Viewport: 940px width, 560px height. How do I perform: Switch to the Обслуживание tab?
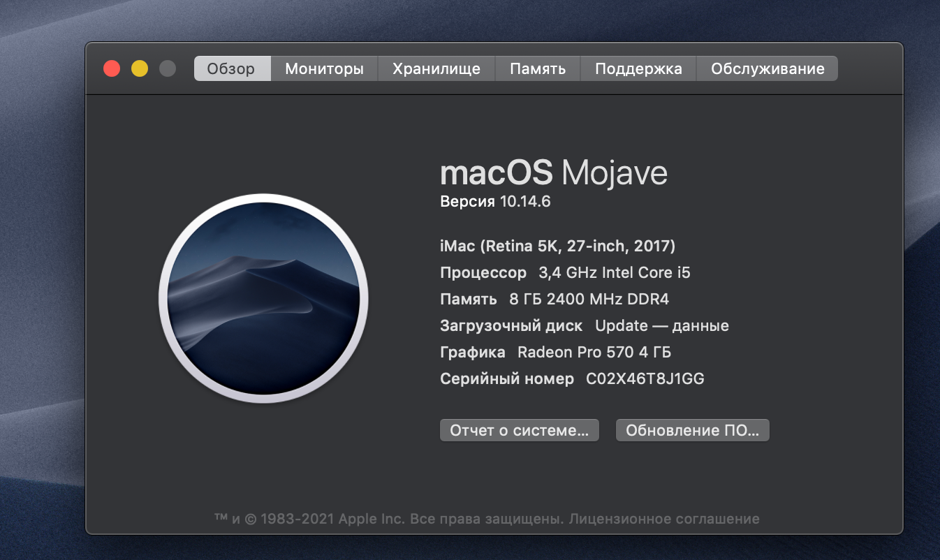pyautogui.click(x=768, y=68)
